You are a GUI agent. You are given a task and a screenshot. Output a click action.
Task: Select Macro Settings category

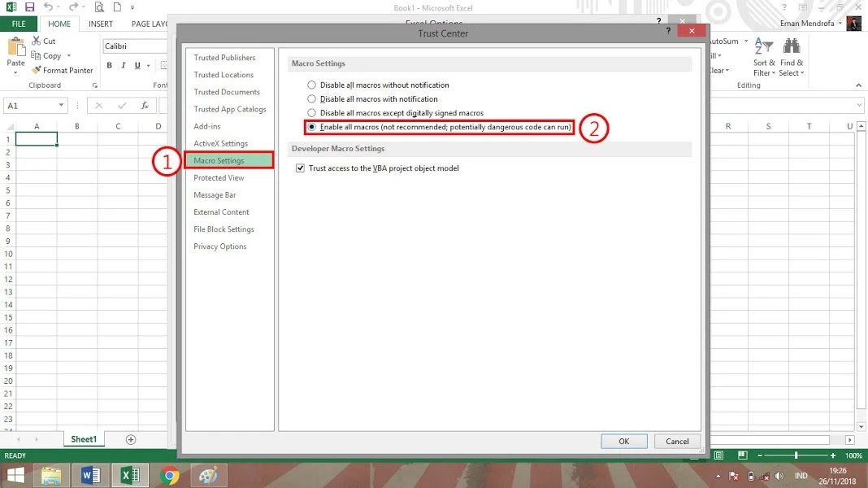pos(230,161)
